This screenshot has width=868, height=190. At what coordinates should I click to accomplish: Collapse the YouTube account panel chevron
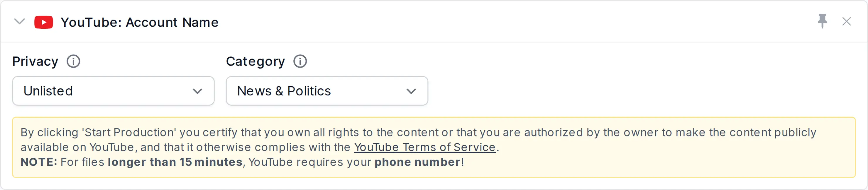[x=20, y=22]
